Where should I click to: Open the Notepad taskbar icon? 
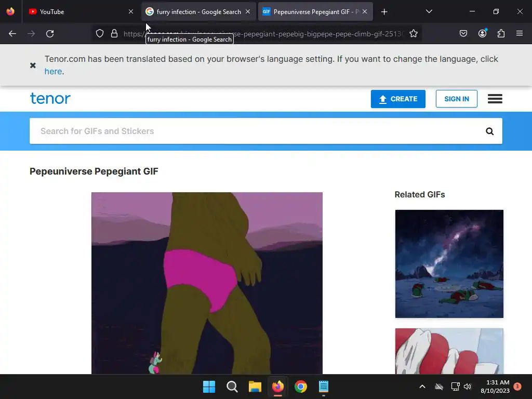[x=324, y=387]
